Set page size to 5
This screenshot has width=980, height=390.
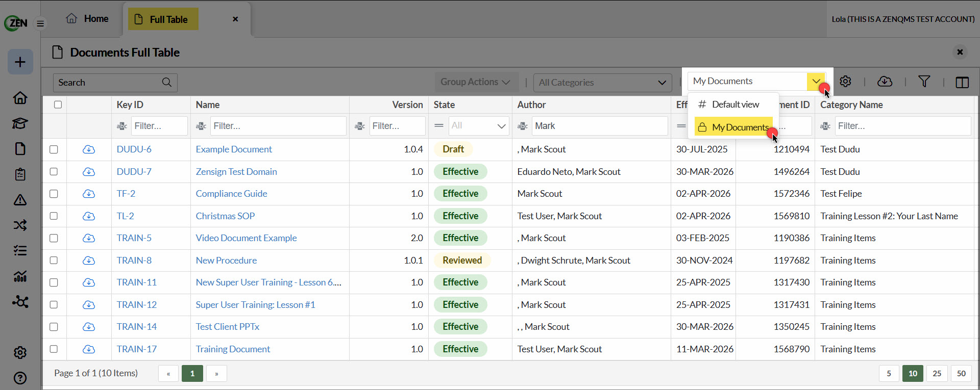(x=889, y=374)
